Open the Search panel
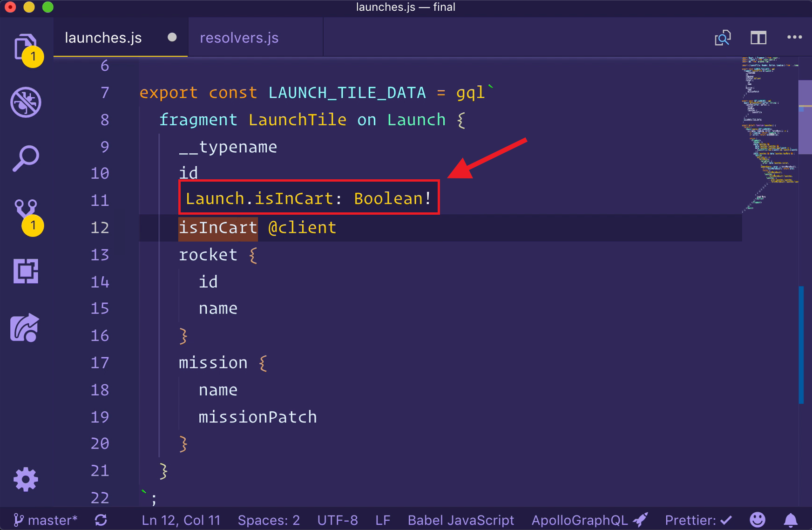This screenshot has height=530, width=812. [x=26, y=158]
